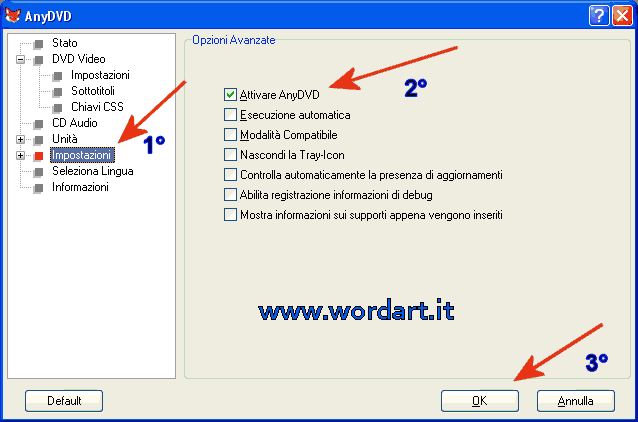Click the Default button

(64, 401)
